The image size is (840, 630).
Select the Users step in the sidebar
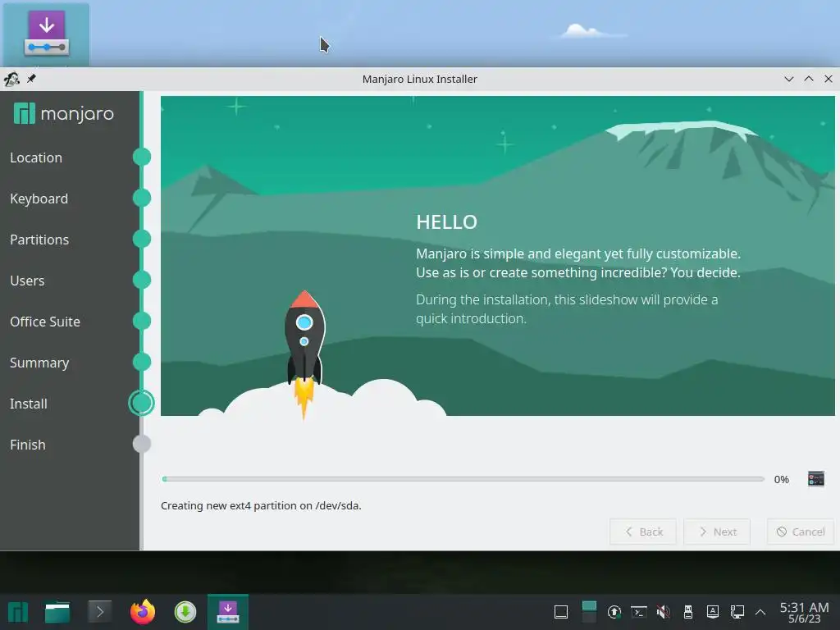[27, 281]
